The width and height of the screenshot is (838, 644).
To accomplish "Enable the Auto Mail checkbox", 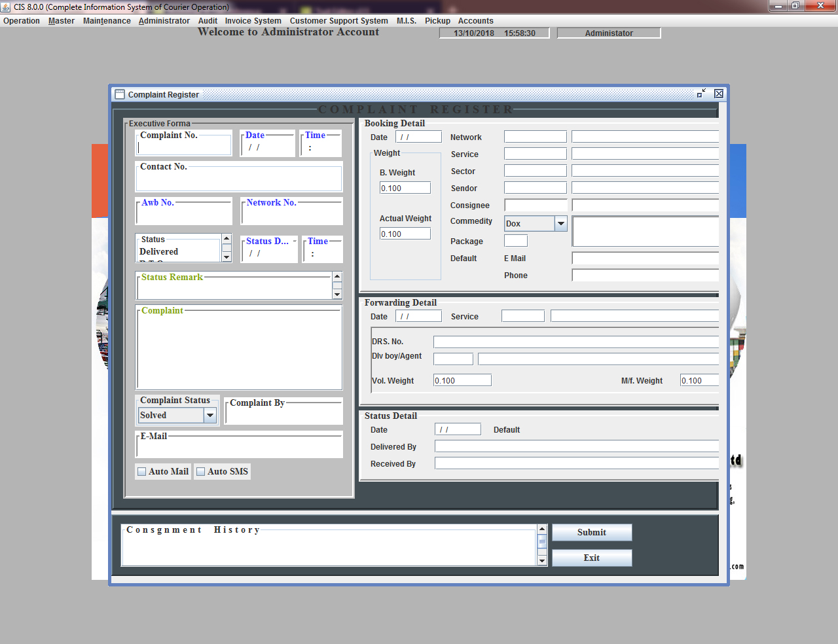I will (142, 471).
